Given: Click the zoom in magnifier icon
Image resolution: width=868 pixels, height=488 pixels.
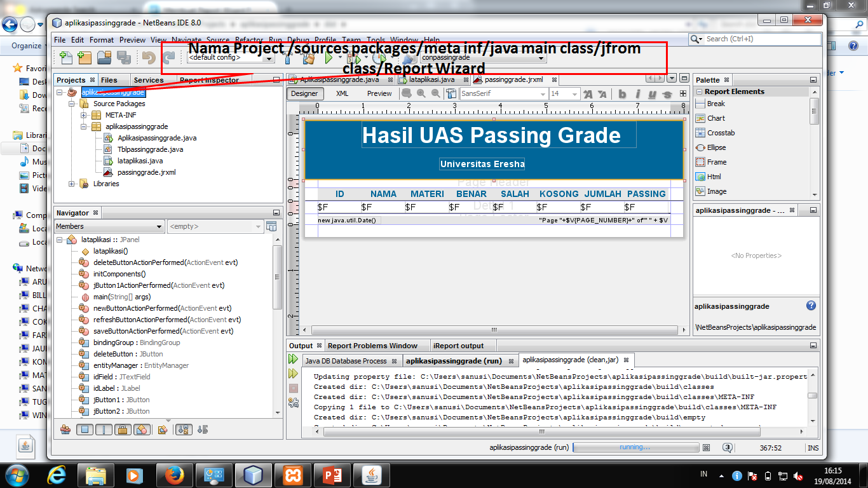Looking at the screenshot, I should [x=421, y=93].
